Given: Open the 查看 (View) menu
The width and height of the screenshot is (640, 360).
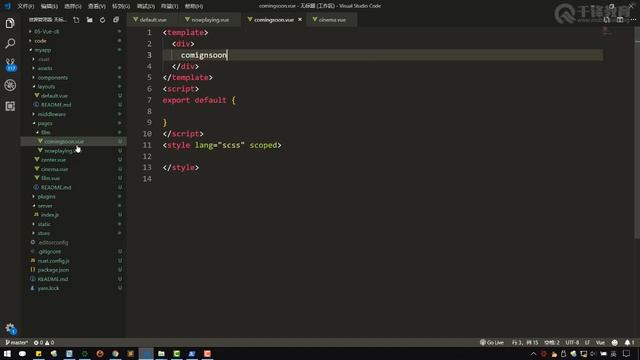Looking at the screenshot, I should tap(97, 6).
